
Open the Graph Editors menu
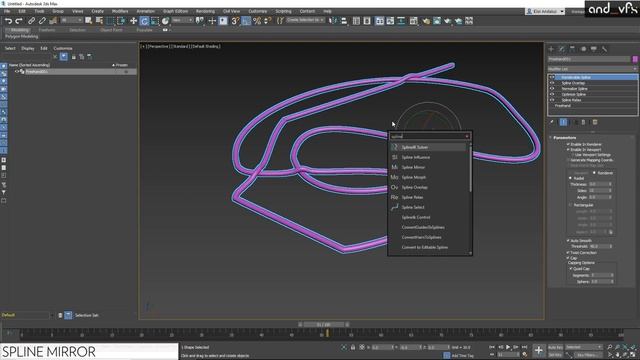coord(176,11)
